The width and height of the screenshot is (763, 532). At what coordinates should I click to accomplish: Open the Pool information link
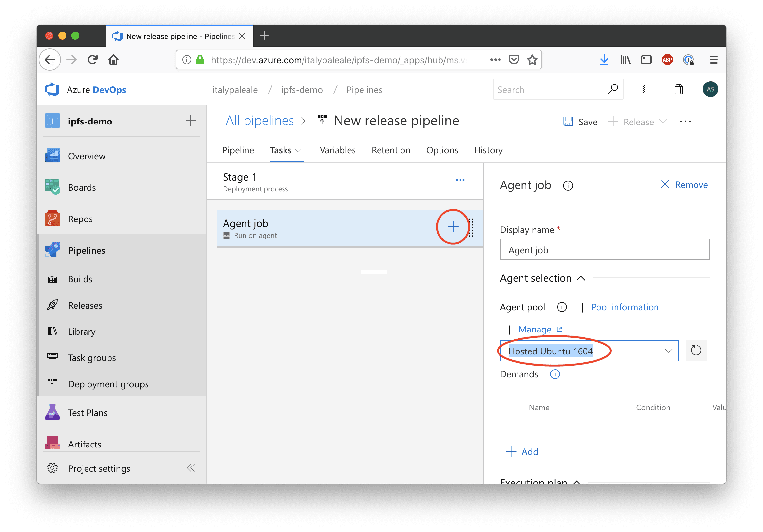click(625, 307)
